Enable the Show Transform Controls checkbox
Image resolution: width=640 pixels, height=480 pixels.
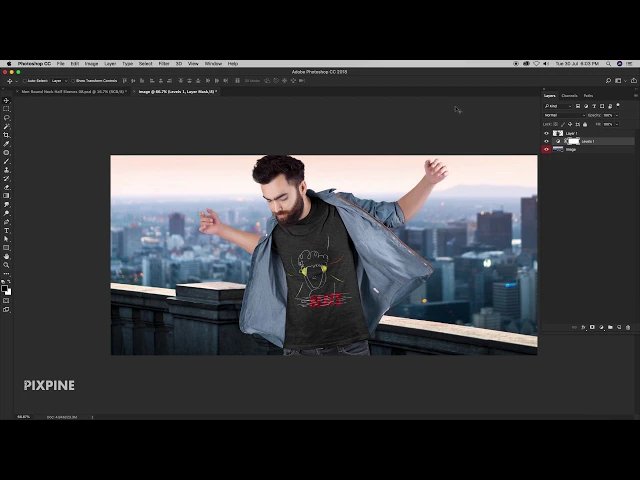73,80
